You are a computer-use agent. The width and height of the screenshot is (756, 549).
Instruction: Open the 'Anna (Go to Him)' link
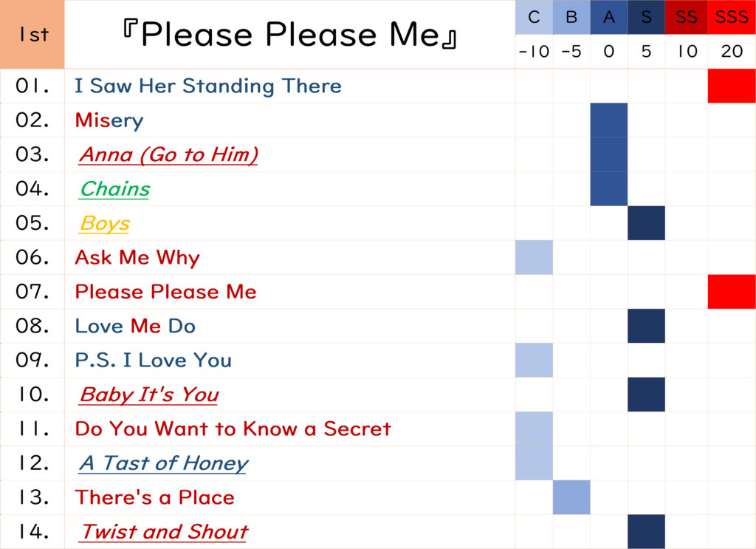[168, 155]
